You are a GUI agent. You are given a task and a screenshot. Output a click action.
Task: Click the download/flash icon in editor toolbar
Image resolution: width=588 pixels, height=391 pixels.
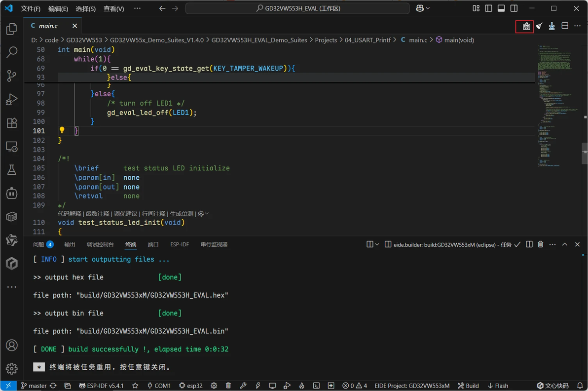551,26
